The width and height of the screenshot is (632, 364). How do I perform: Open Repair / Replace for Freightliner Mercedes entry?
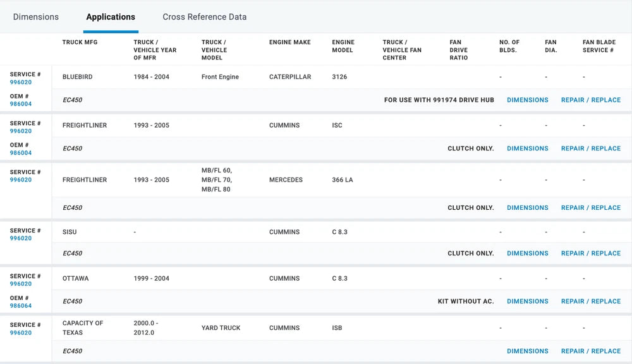coord(590,208)
